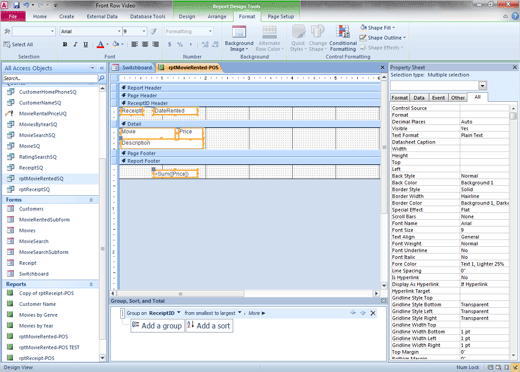The height and width of the screenshot is (372, 520).
Task: Switch to Database Tools ribbon tab
Action: point(147,16)
